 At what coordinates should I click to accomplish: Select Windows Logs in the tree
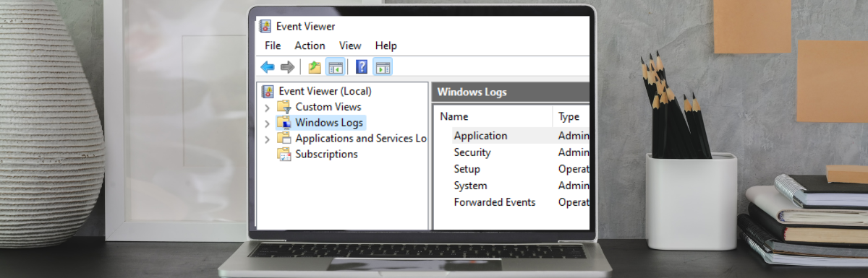329,123
